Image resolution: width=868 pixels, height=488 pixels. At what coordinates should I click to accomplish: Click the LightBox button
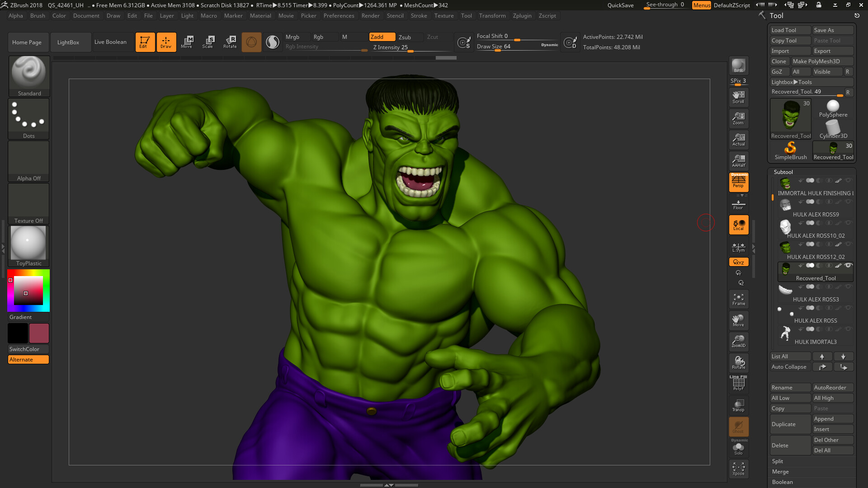pos(68,42)
